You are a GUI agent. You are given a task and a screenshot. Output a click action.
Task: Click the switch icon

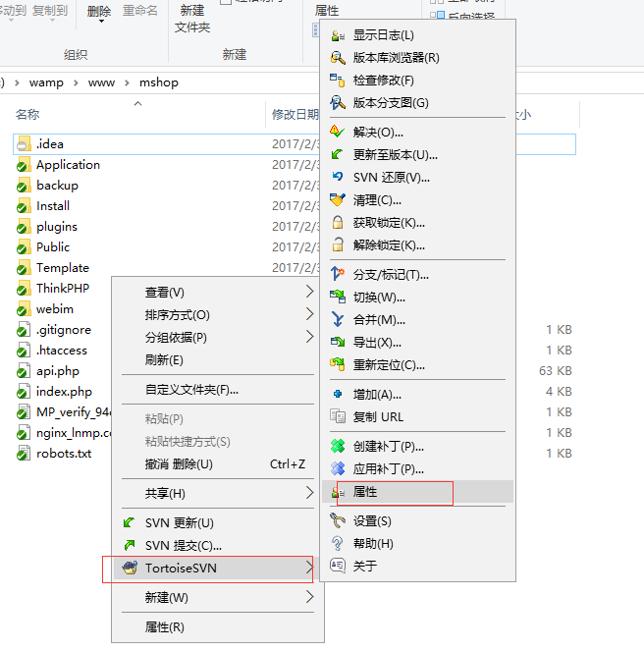coord(338,298)
